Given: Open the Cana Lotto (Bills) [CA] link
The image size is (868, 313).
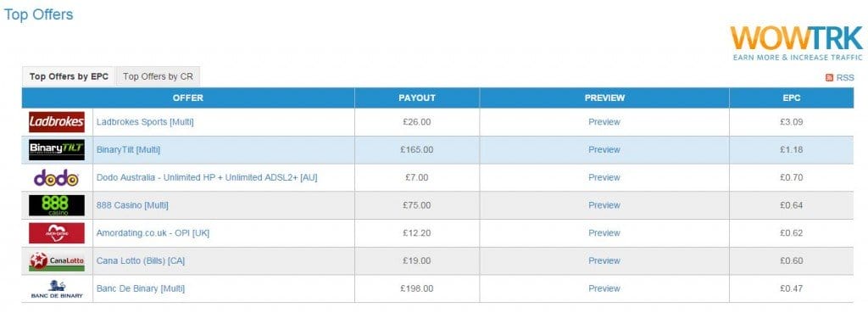Looking at the screenshot, I should 141,261.
